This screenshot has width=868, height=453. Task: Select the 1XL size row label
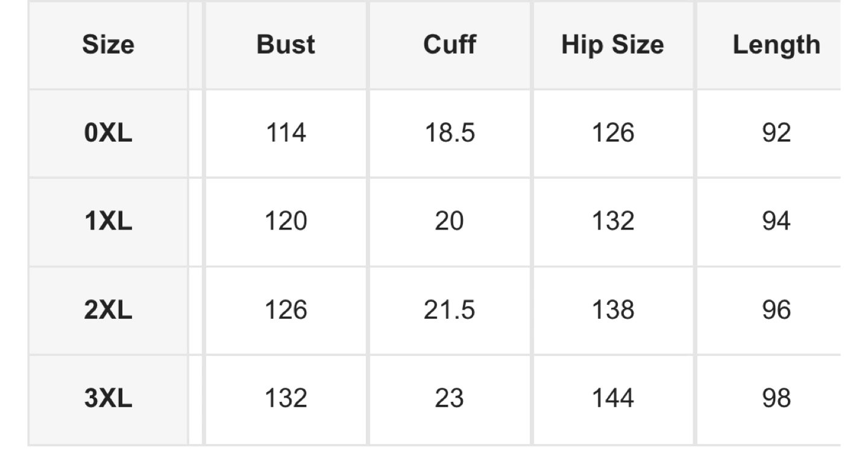click(x=108, y=222)
